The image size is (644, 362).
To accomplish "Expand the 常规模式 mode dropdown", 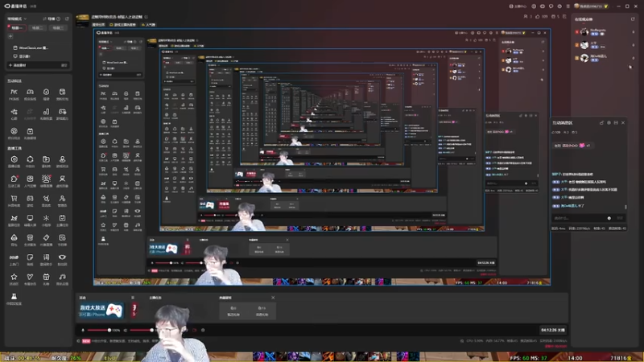I will click(x=17, y=19).
